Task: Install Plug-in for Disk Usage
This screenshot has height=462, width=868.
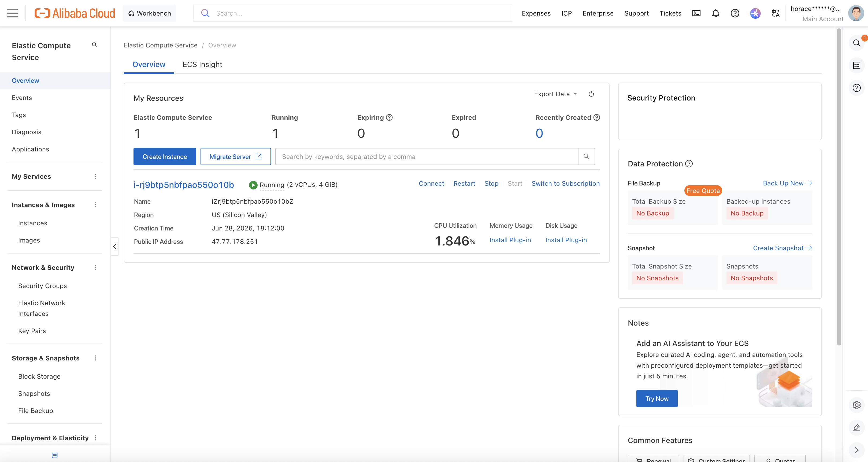Action: tap(566, 240)
